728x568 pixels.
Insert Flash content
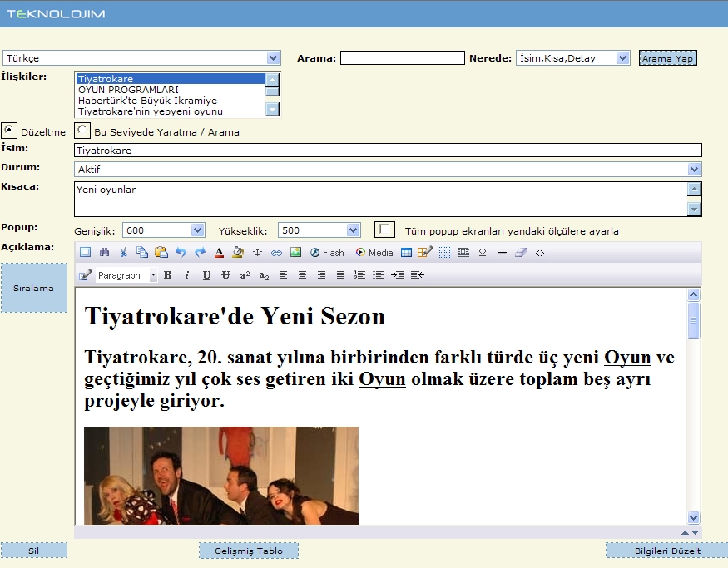[x=327, y=253]
